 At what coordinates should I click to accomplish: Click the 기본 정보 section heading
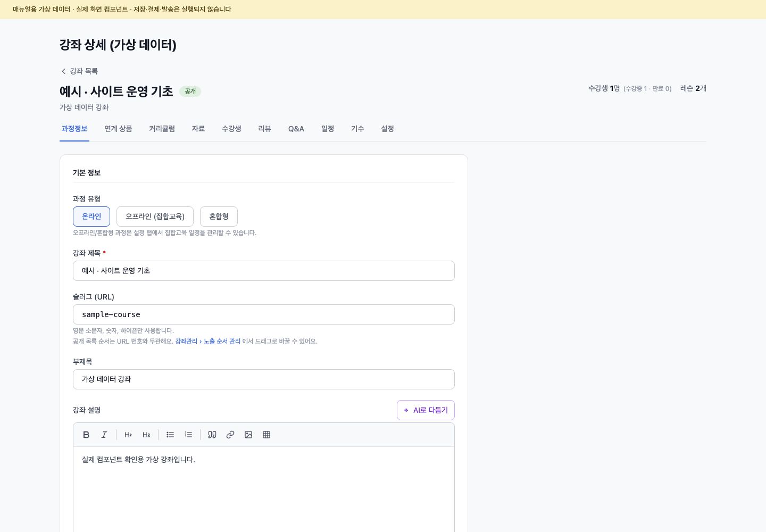87,173
